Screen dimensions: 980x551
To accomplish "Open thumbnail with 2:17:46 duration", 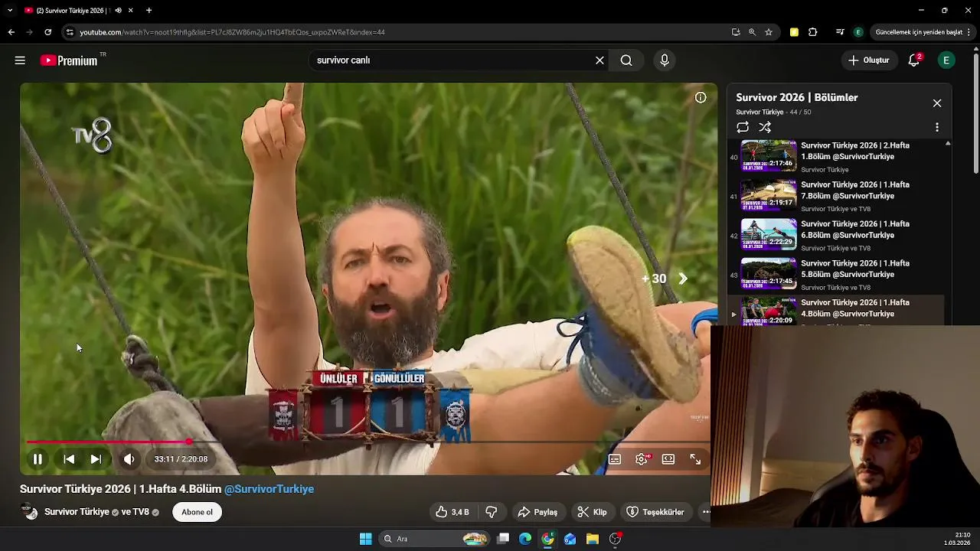I will pos(769,156).
